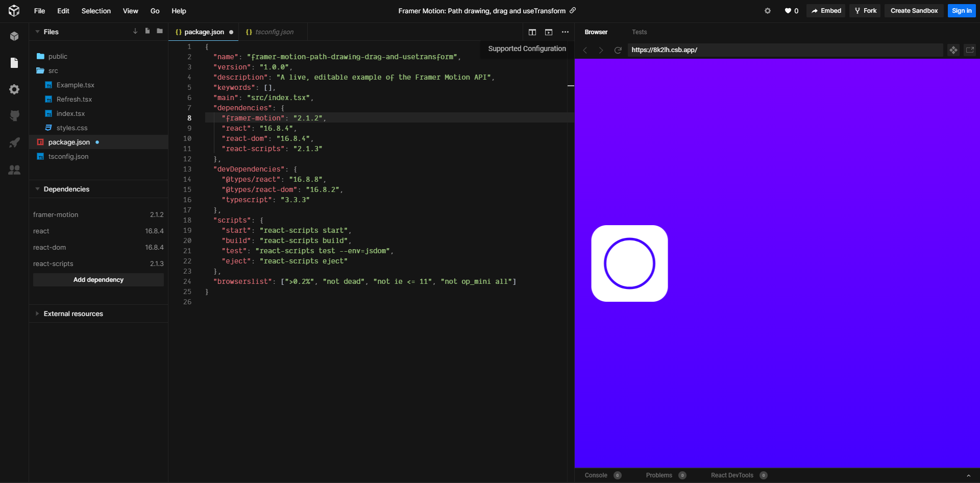Toggle the split editor layout icon
The image size is (980, 483).
[x=532, y=32]
